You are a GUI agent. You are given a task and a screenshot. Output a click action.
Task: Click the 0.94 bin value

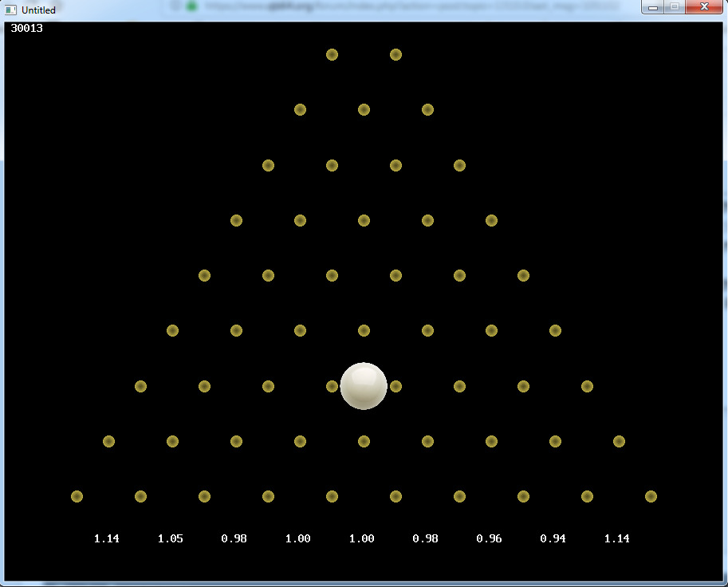click(553, 539)
